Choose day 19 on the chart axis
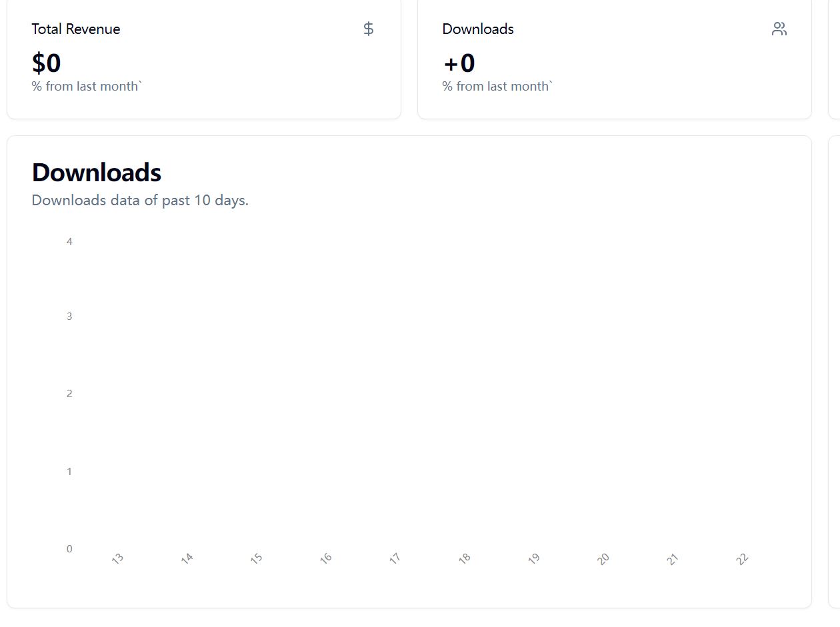The image size is (840, 627). (534, 558)
